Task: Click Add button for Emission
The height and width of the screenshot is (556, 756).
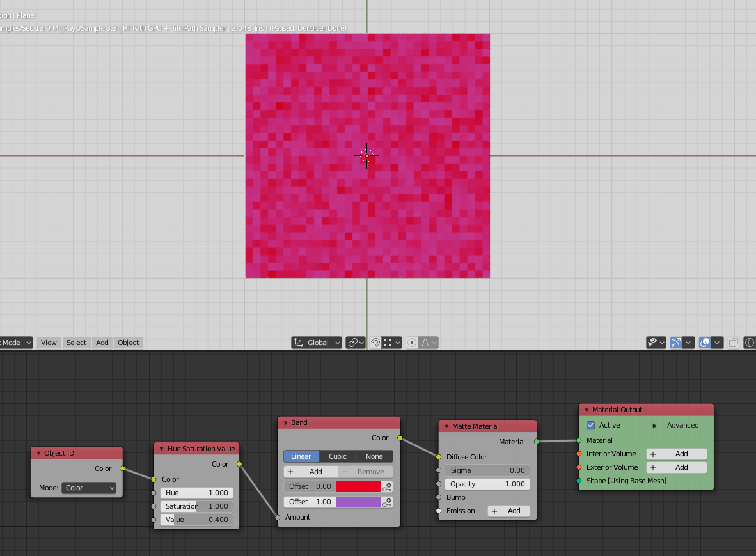Action: click(x=508, y=511)
